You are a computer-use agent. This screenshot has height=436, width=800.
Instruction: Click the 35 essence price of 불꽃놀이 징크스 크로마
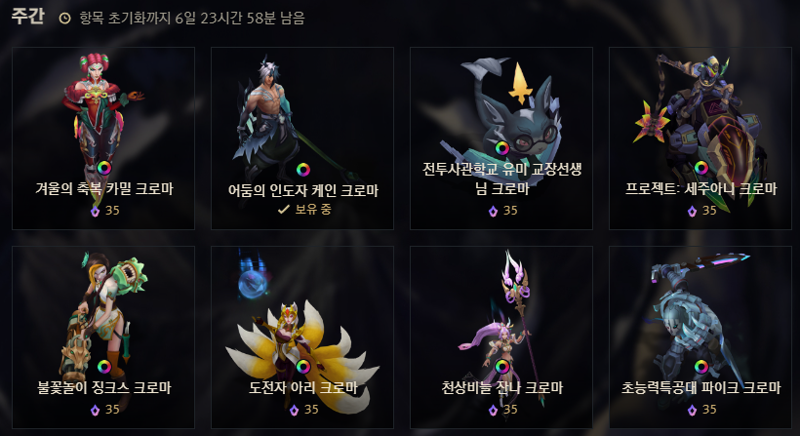tap(112, 409)
